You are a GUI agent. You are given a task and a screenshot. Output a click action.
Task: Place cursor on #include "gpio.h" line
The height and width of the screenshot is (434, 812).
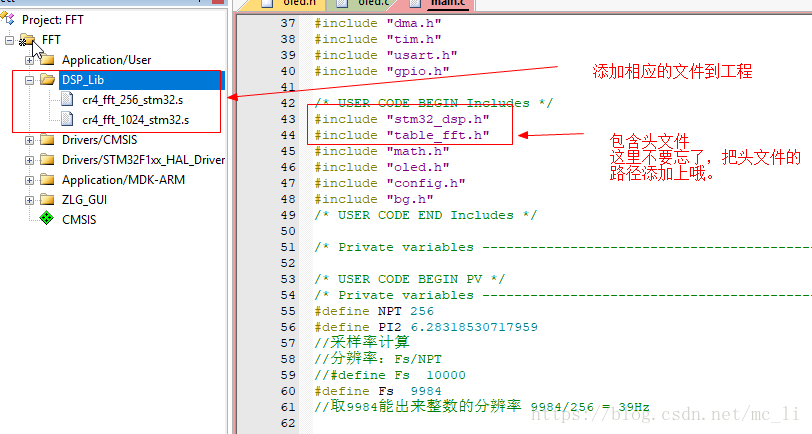tap(382, 71)
